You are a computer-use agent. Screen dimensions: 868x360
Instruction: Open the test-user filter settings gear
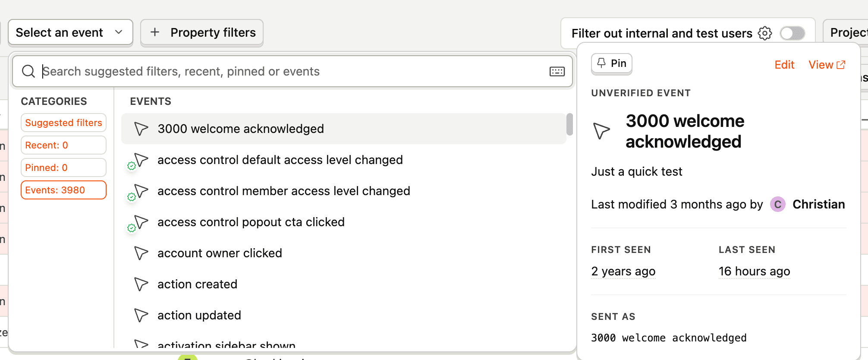[x=765, y=33]
